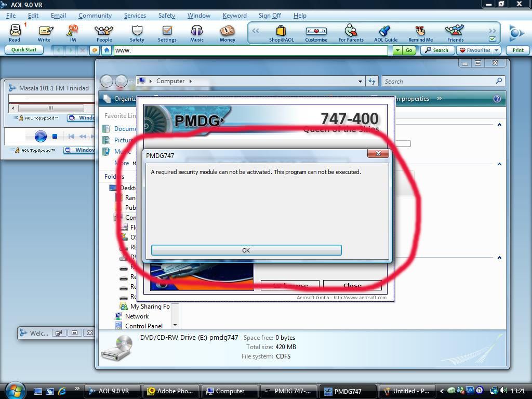This screenshot has width=532, height=399.
Task: Open the Favourites dropdown arrow
Action: click(x=496, y=50)
